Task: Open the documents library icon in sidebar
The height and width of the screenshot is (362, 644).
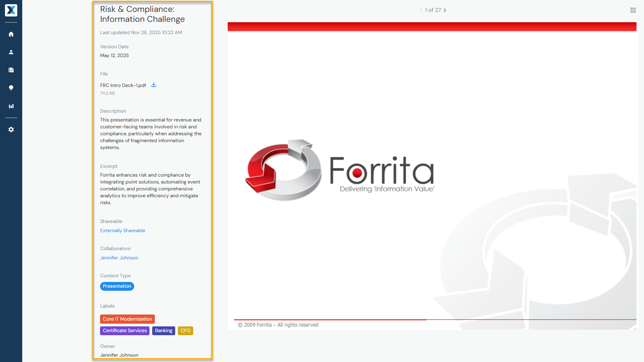Action: click(x=11, y=70)
